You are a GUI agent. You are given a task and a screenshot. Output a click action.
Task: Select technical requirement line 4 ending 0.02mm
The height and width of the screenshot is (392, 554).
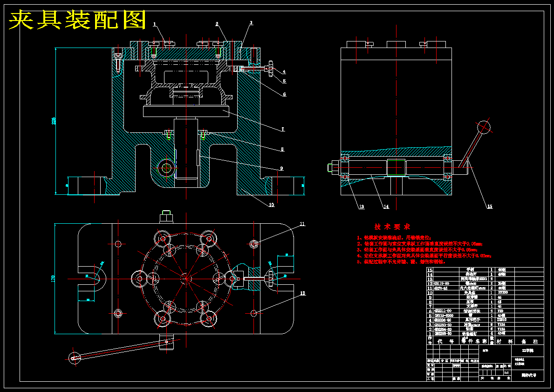coord(424,255)
